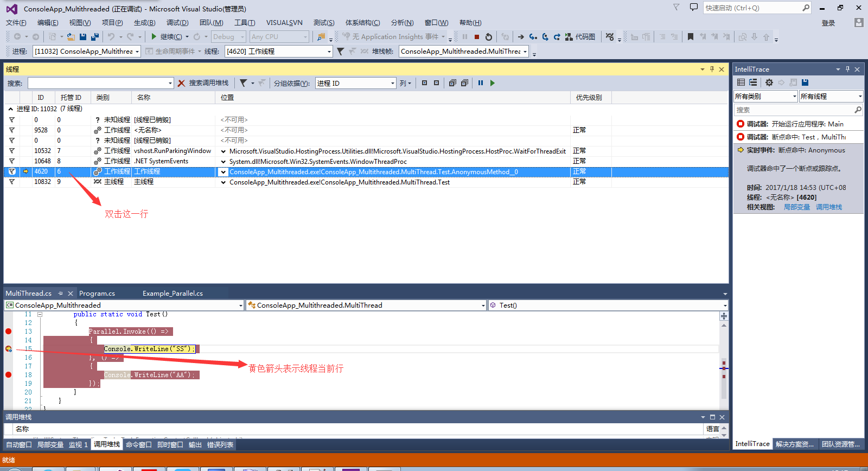Click the Step Out icon

(557, 37)
